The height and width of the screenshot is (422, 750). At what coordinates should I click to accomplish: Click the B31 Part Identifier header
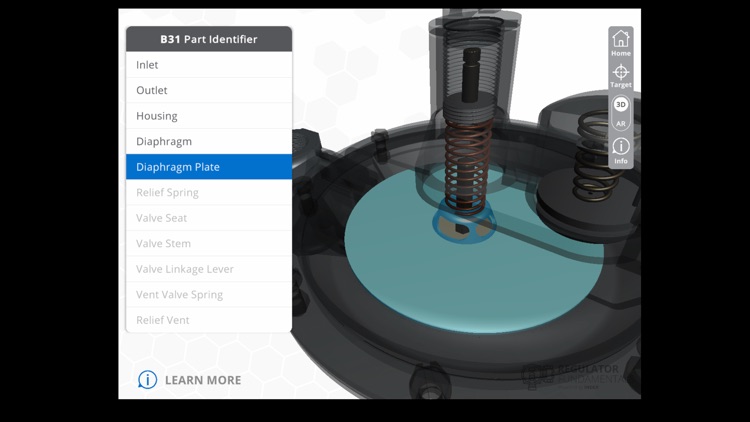pos(209,39)
